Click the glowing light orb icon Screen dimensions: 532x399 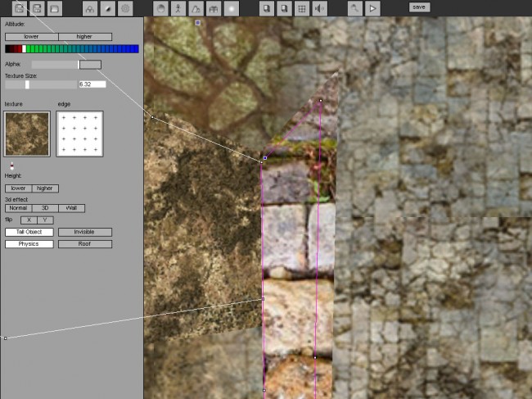point(232,8)
